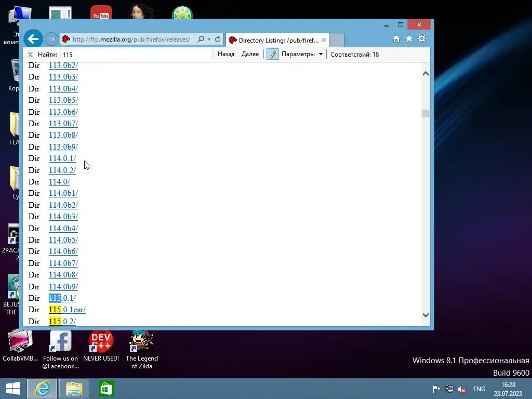The image size is (532, 399).
Task: Open the 114.0.2/ directory link
Action: point(62,170)
